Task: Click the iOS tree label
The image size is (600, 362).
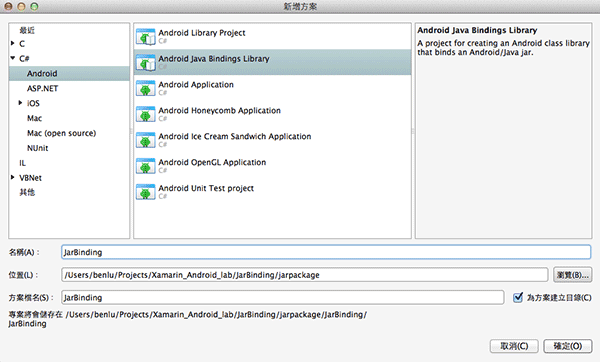Action: [33, 103]
